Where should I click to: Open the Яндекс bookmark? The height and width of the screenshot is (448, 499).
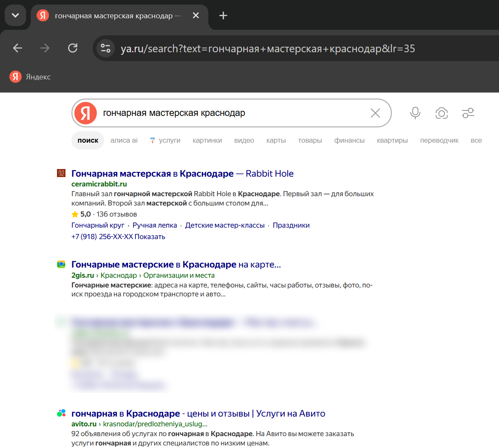point(30,76)
